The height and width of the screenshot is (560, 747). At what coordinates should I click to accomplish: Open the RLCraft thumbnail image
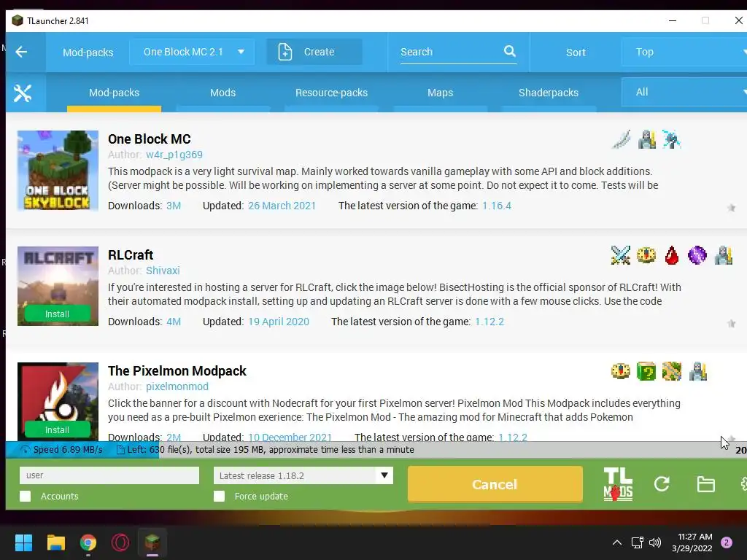[58, 286]
